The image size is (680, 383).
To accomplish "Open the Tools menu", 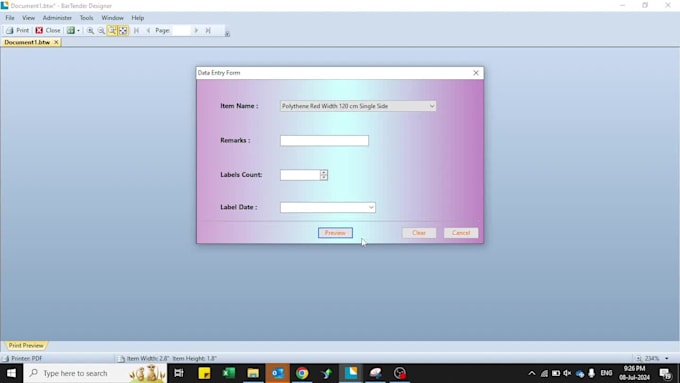I will [86, 18].
